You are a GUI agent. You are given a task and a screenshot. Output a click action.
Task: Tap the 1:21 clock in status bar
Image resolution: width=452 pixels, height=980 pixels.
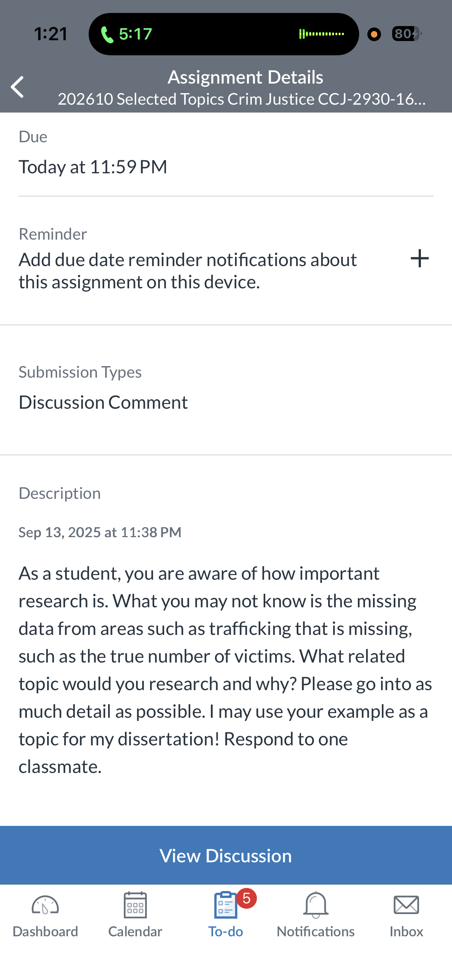(x=51, y=34)
